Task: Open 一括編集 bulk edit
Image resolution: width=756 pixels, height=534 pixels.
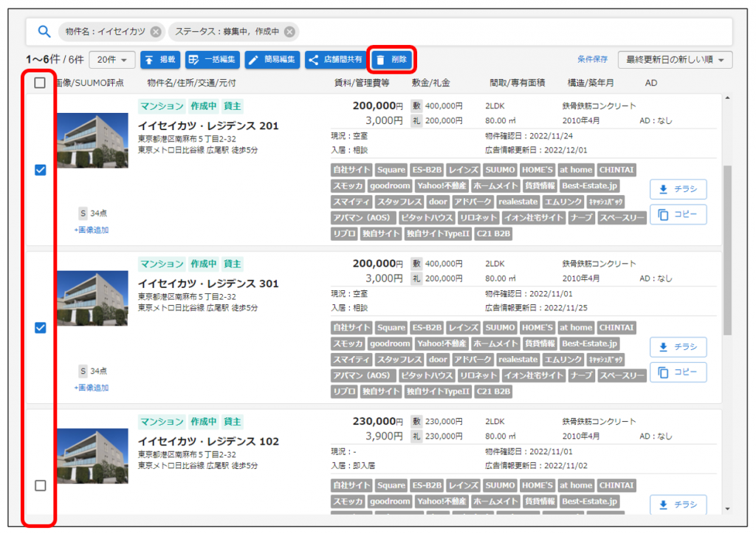Action: [x=212, y=60]
